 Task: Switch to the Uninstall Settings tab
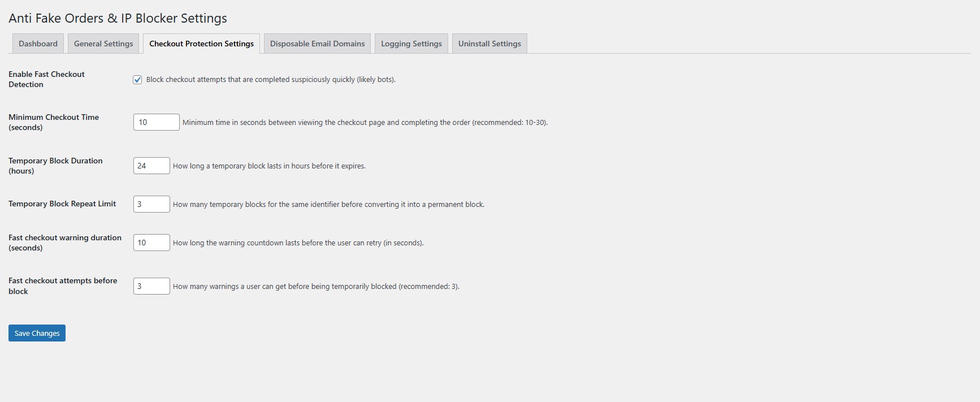coord(489,44)
